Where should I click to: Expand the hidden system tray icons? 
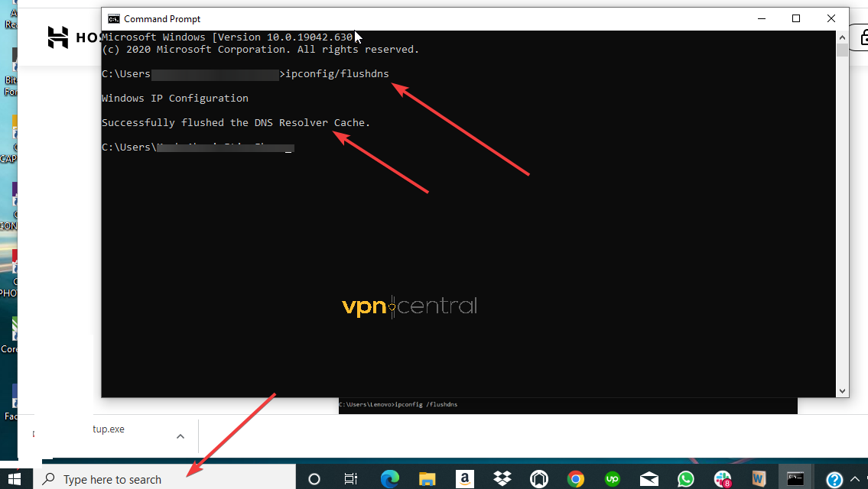[855, 479]
